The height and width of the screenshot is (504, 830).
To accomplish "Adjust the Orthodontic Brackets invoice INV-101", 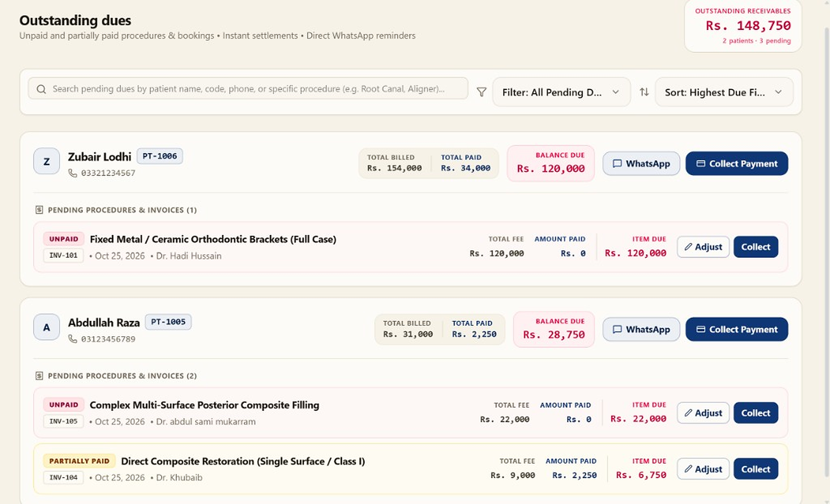I will [703, 247].
